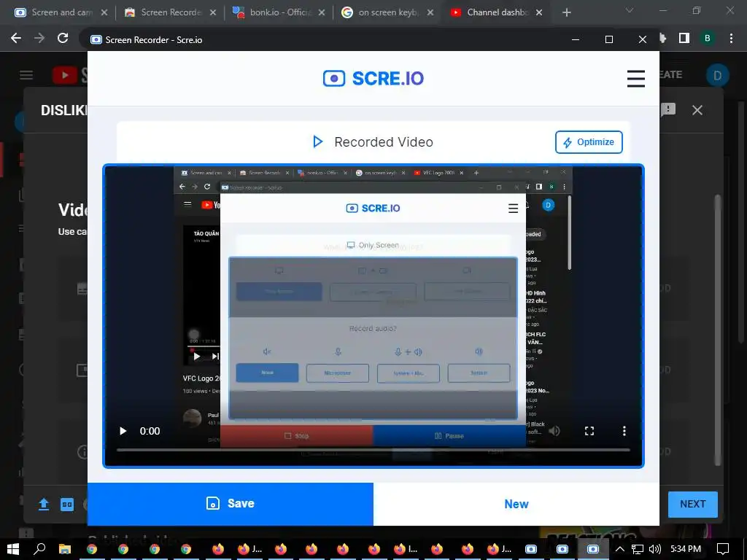Click the upload status arrow icon
Viewport: 747px width, 560px height.
(44, 505)
